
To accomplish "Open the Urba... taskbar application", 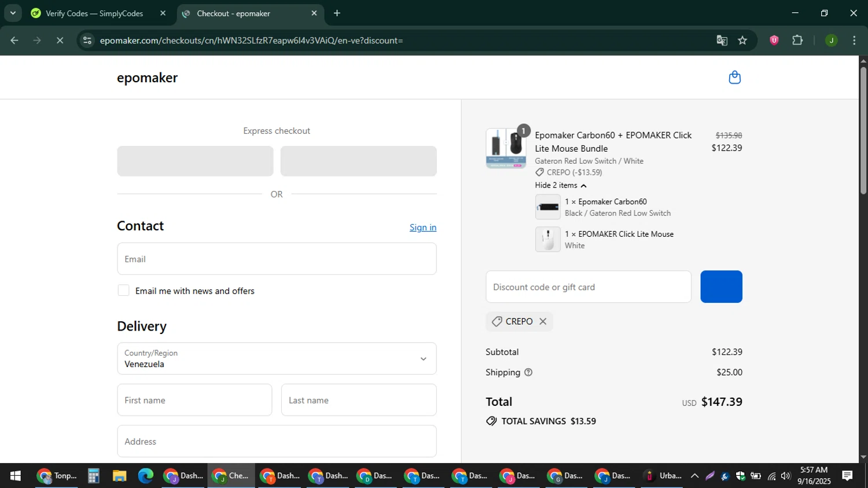I will click(x=664, y=476).
